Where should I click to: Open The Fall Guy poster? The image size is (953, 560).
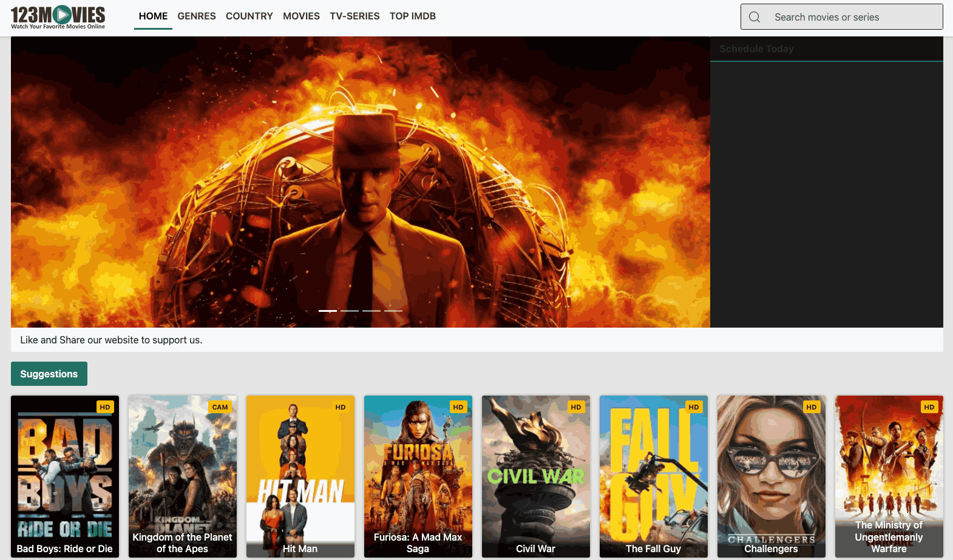654,476
